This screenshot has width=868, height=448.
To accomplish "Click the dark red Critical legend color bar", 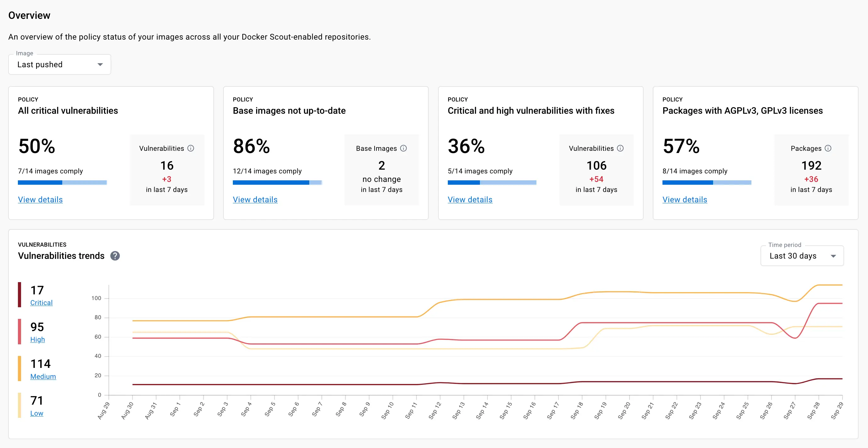I will click(x=19, y=295).
